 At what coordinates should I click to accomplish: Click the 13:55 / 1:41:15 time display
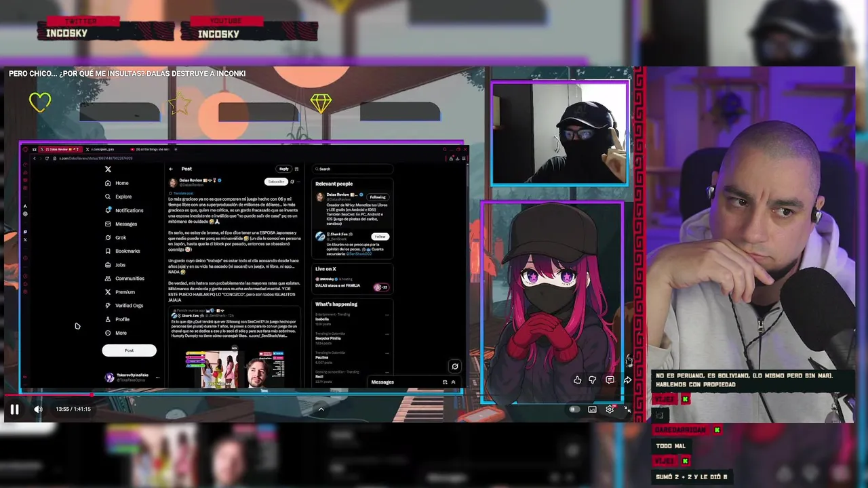73,409
